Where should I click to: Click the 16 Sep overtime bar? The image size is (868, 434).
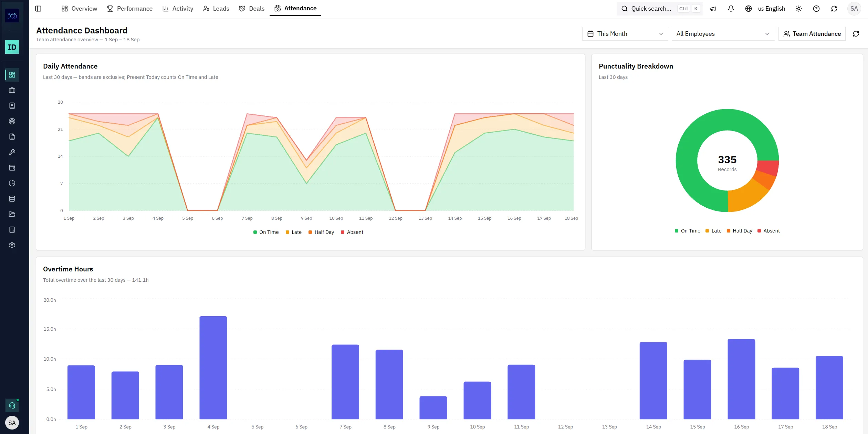(741, 379)
